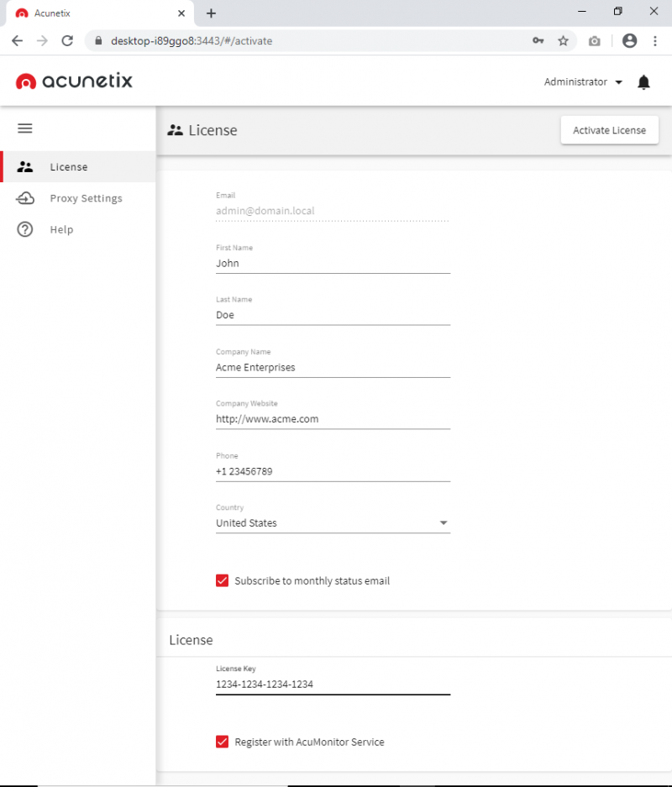Restore down the browser window
The width and height of the screenshot is (672, 787).
pos(617,11)
